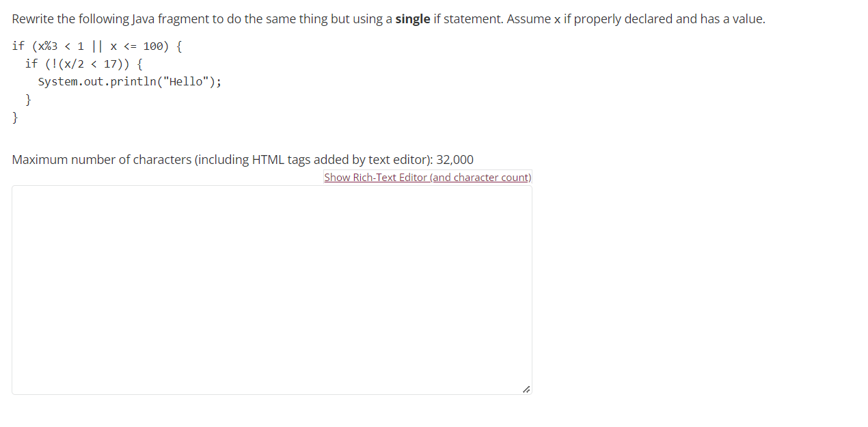Click the code line 'if (x%3 < 1 || x <= 100) {'

(96, 46)
